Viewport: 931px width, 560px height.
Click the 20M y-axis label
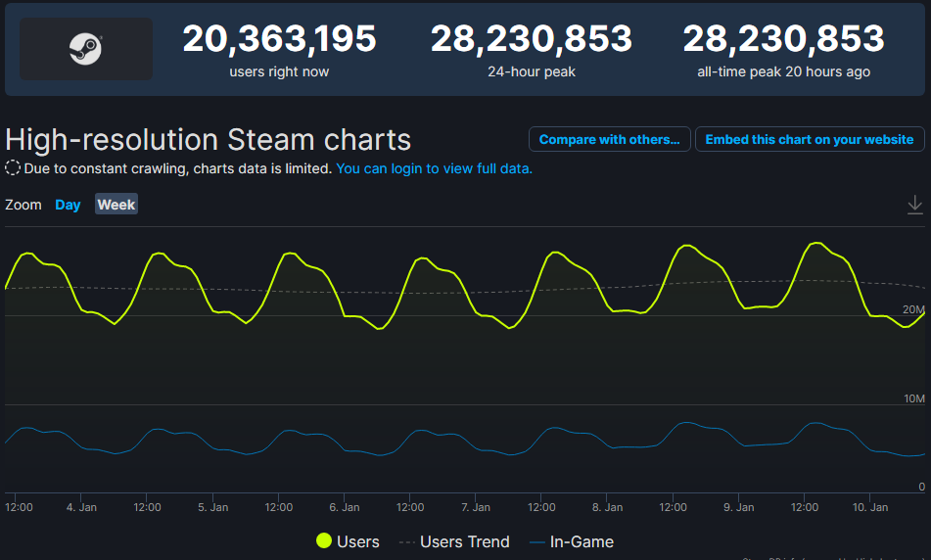pyautogui.click(x=913, y=309)
